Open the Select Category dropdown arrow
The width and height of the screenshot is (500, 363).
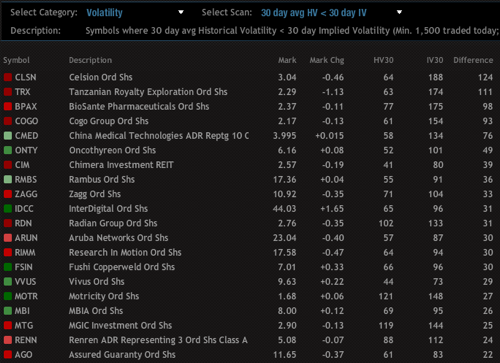point(181,12)
